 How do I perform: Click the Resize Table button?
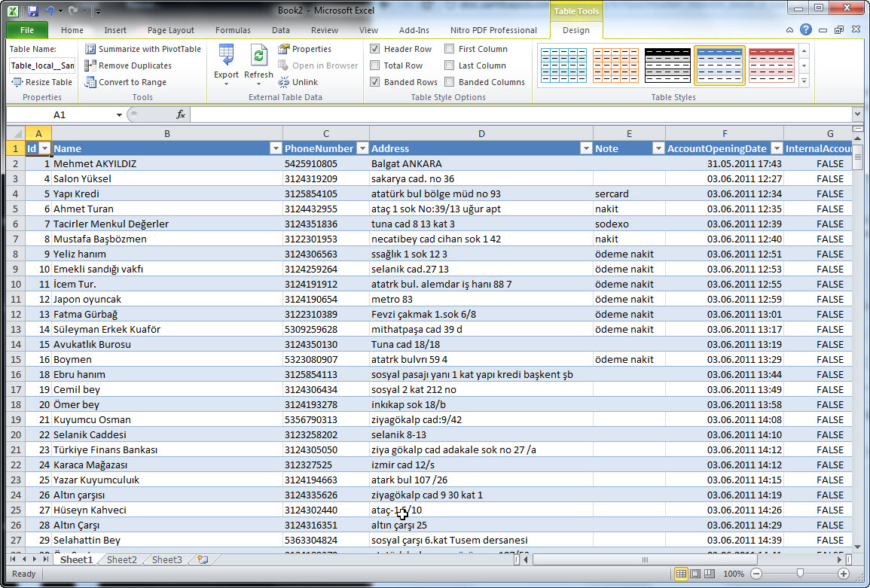[x=42, y=82]
